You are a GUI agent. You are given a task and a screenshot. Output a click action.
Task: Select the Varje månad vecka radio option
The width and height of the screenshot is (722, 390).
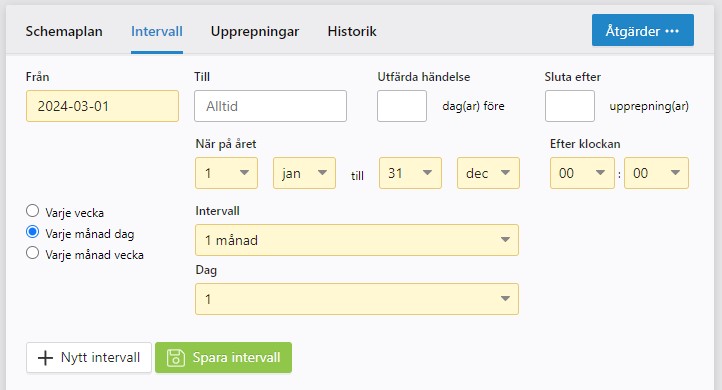tap(32, 253)
